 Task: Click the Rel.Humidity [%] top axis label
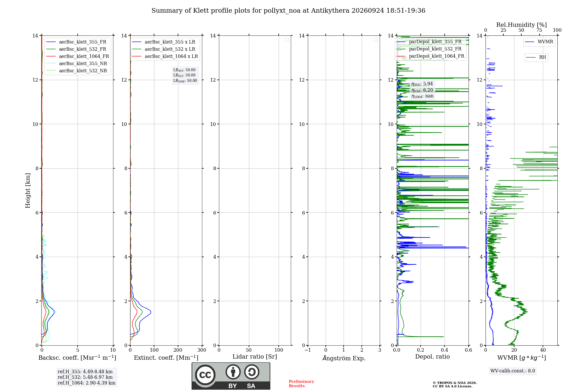pyautogui.click(x=522, y=25)
